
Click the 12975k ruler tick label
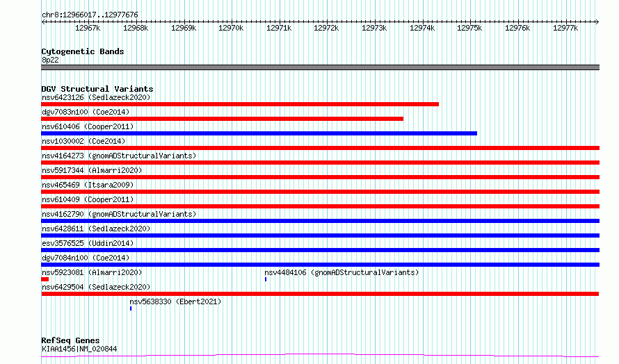pyautogui.click(x=469, y=28)
